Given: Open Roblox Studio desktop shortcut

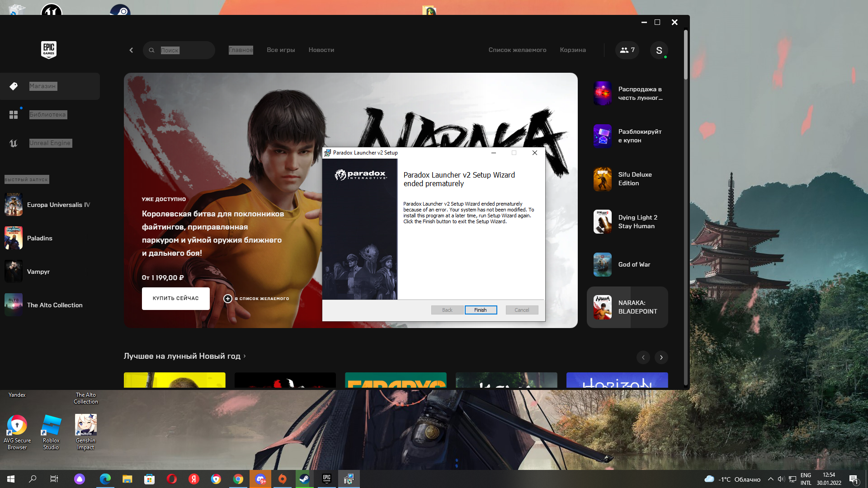Looking at the screenshot, I should (51, 432).
